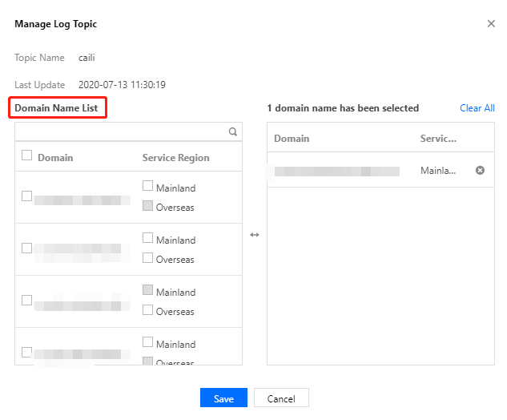Click the transfer arrows icon between lists
This screenshot has height=420, width=507.
coord(255,235)
